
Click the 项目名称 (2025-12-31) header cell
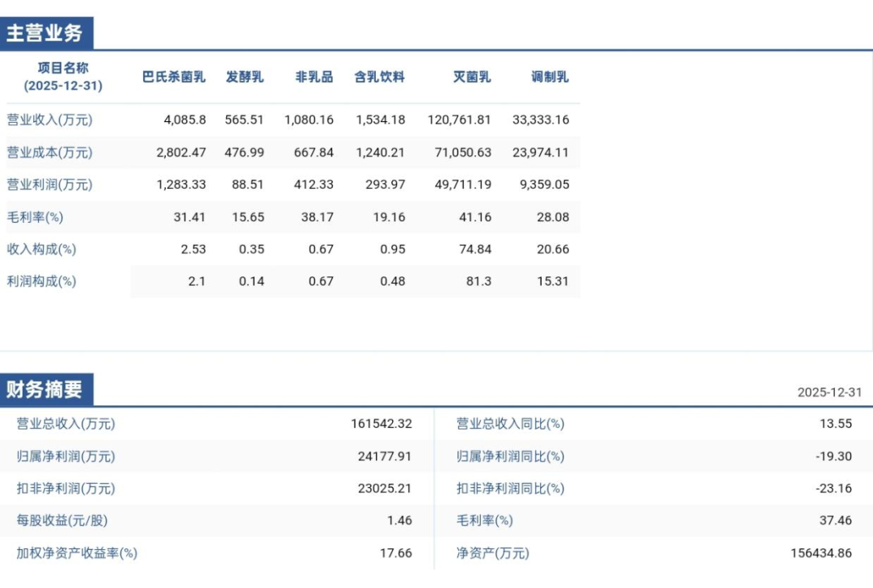[x=63, y=77]
